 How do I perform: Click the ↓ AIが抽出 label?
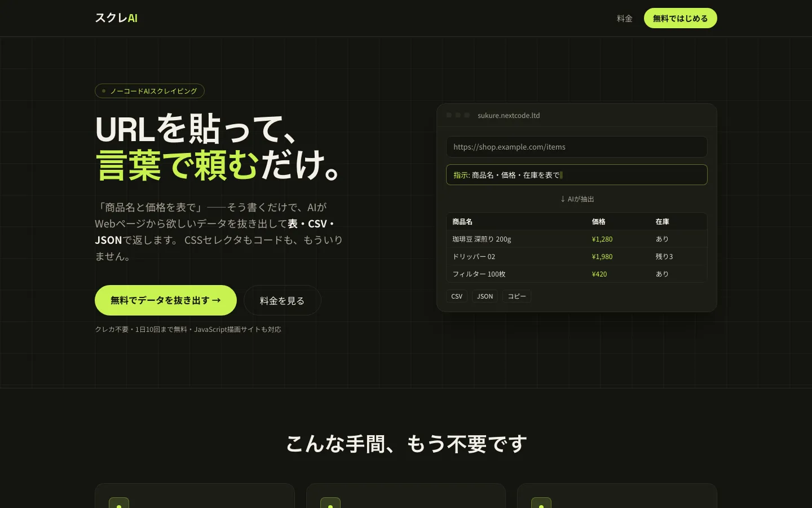click(577, 199)
